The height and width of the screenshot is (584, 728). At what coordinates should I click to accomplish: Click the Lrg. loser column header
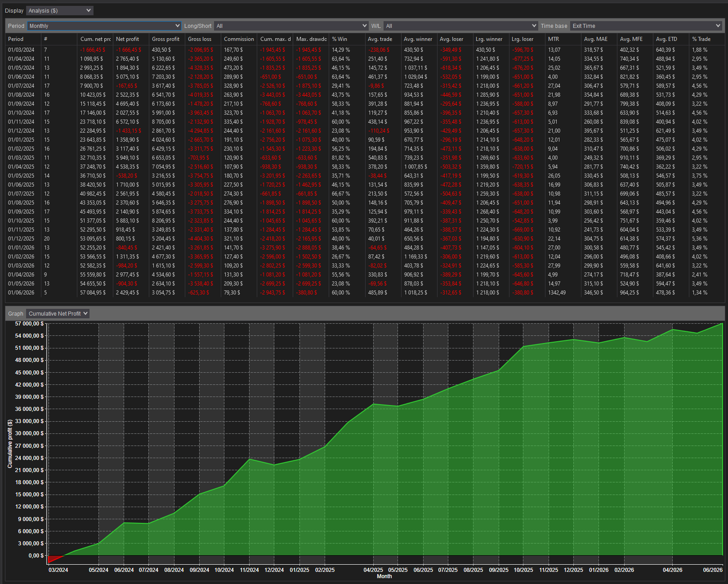[527, 39]
